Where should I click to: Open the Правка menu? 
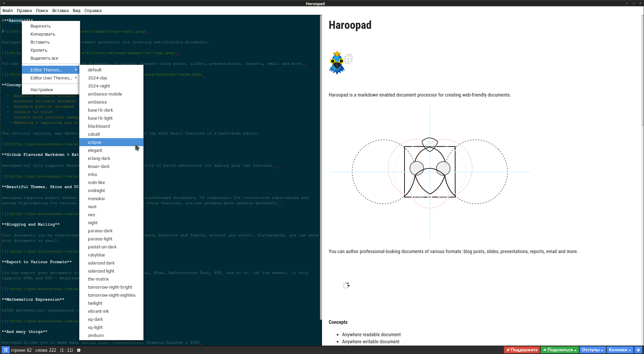pyautogui.click(x=24, y=11)
